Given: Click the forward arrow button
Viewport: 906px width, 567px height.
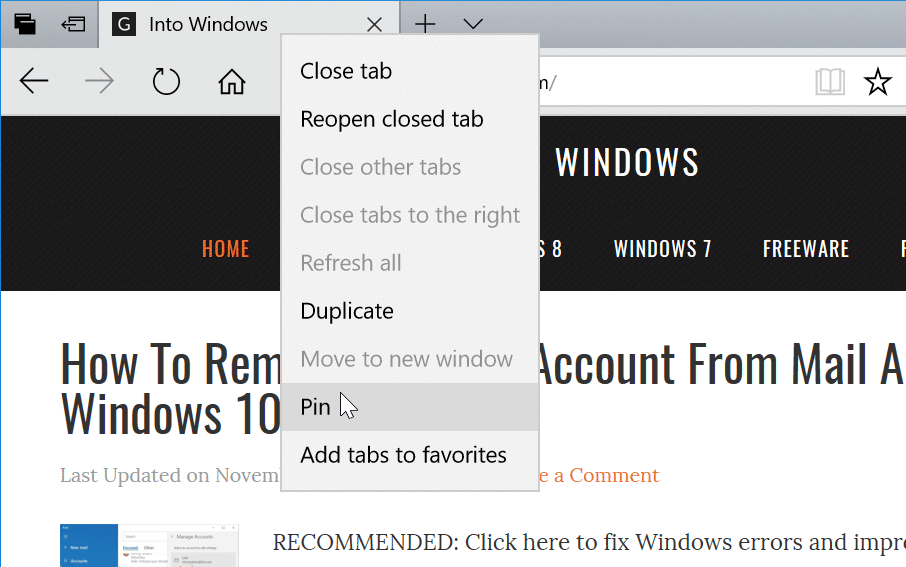Looking at the screenshot, I should [x=99, y=81].
